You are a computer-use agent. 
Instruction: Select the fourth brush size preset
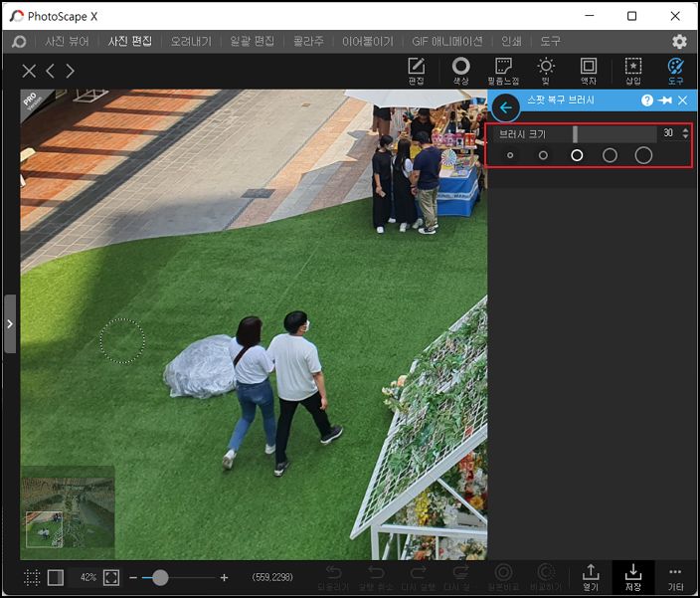[610, 155]
